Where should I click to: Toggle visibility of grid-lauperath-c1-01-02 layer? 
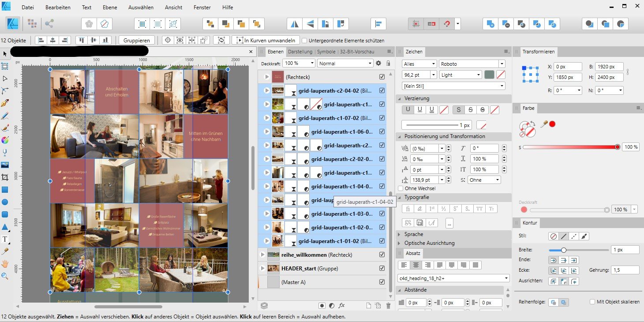[x=382, y=241]
